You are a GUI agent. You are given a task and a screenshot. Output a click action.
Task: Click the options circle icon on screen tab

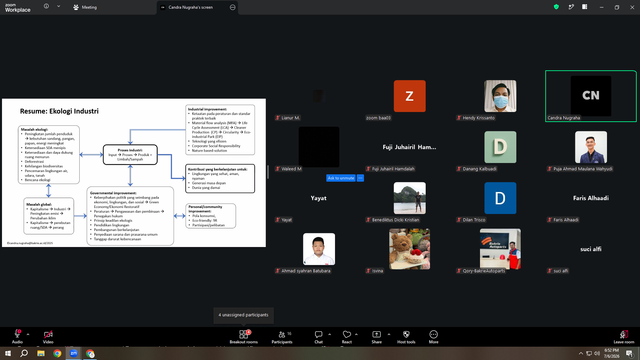[x=233, y=7]
